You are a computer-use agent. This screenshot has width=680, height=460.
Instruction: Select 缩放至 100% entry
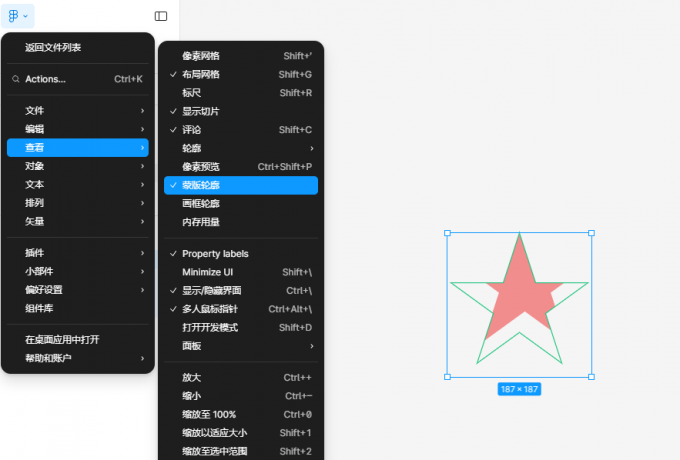pyautogui.click(x=241, y=414)
